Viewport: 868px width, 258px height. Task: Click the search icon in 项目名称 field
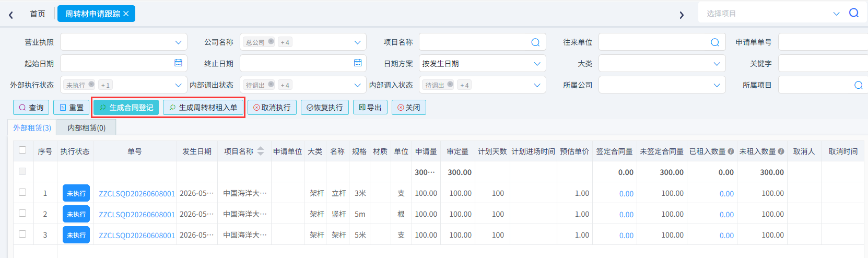pos(535,42)
